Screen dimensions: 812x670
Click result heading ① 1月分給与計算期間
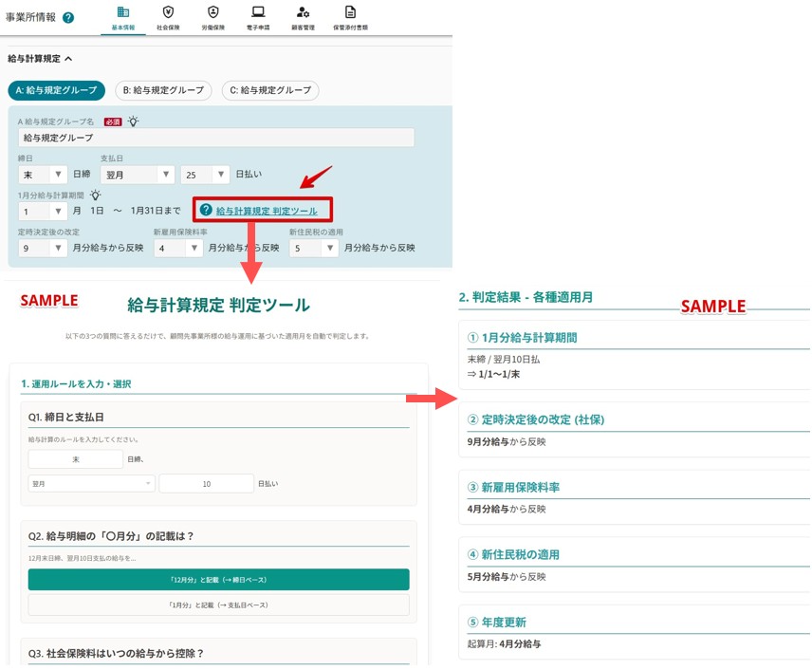click(522, 338)
